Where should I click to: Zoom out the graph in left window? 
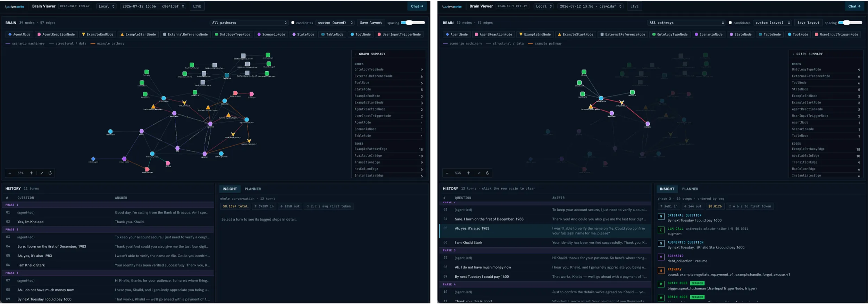[10, 173]
